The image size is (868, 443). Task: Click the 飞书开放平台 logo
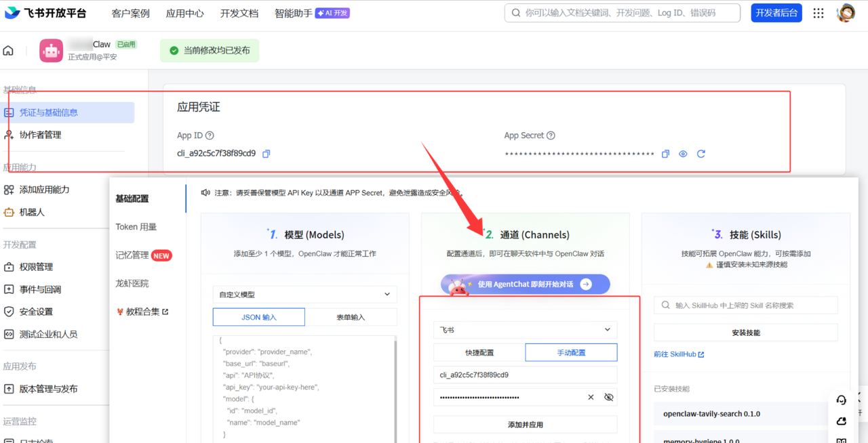click(45, 13)
